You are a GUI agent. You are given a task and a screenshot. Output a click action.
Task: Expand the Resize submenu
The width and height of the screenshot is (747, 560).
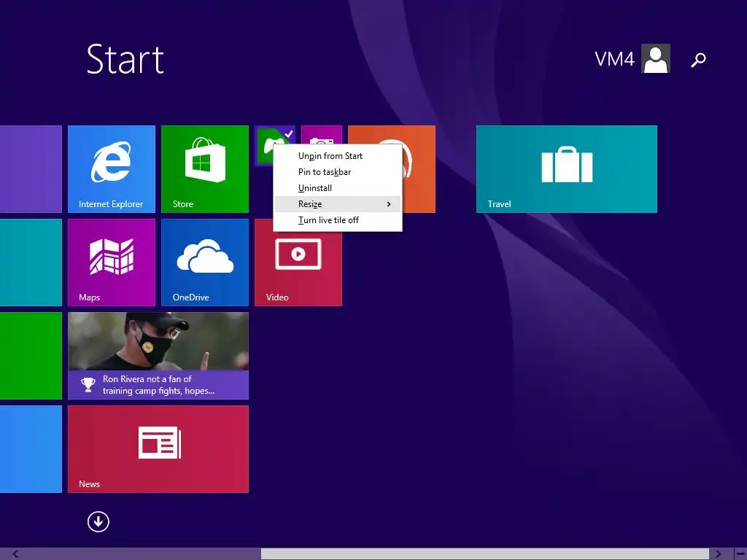pos(338,204)
